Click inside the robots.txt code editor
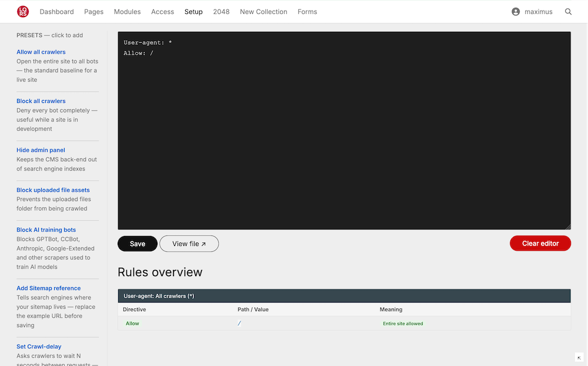This screenshot has height=366, width=588. (344, 135)
